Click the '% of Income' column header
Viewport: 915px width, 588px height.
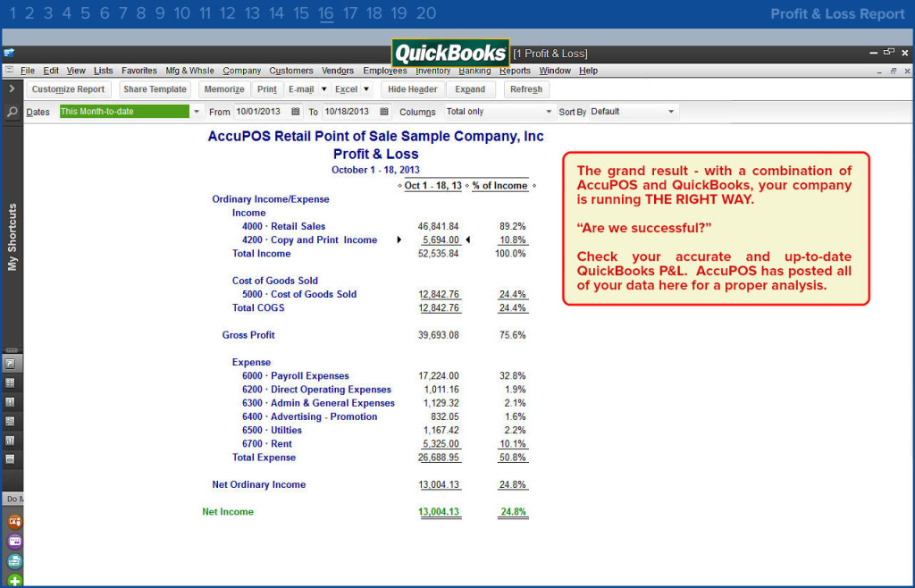tap(500, 186)
